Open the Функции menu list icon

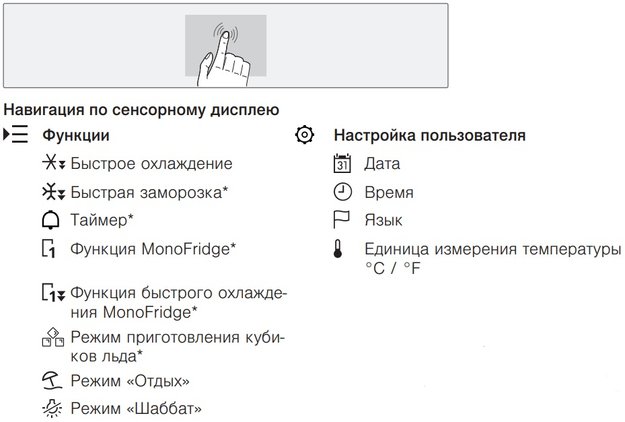click(17, 135)
